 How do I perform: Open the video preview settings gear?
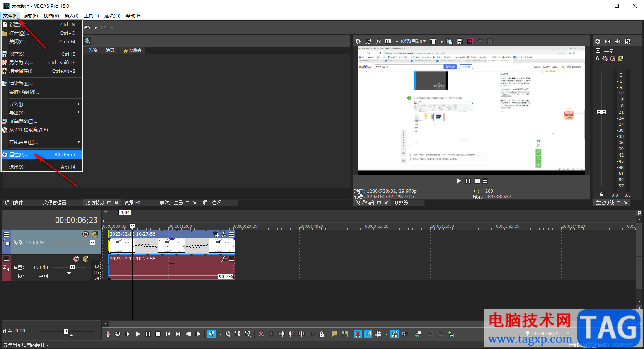(358, 41)
